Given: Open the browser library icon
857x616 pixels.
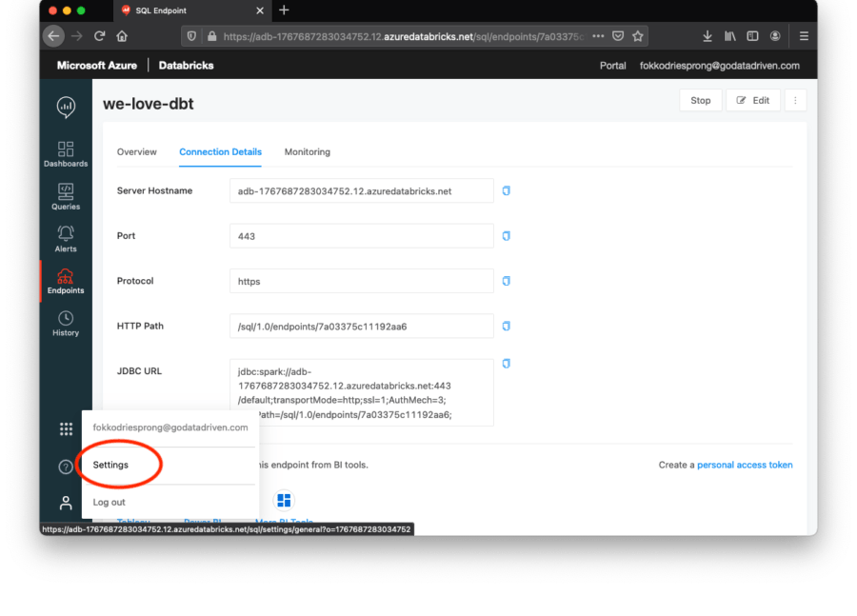Looking at the screenshot, I should click(729, 36).
